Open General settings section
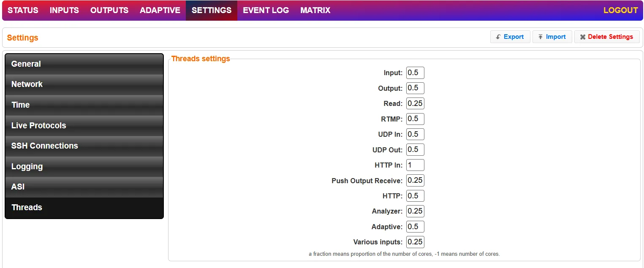Image resolution: width=644 pixels, height=268 pixels. coord(84,64)
